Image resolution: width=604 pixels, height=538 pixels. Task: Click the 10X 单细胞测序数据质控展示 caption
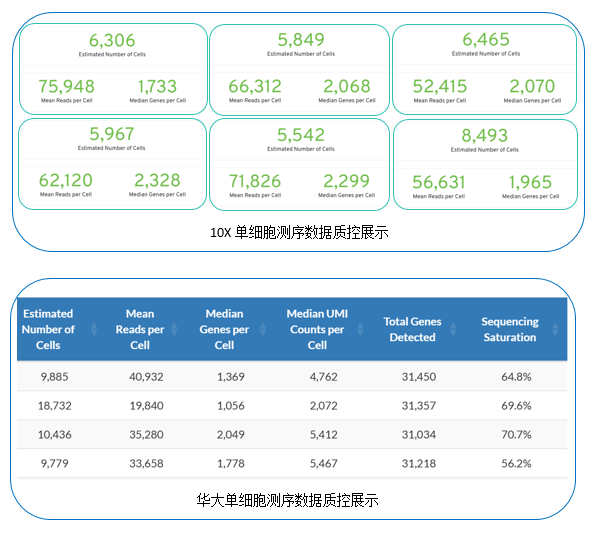click(299, 233)
